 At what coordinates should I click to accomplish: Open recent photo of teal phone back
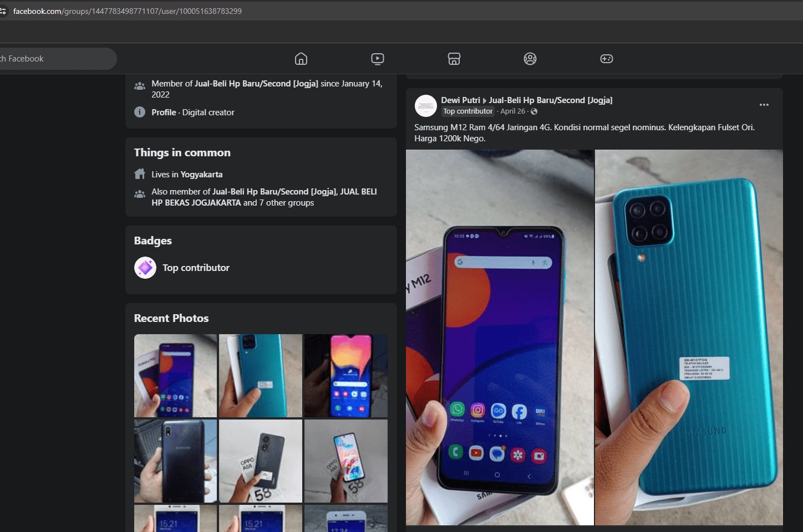click(x=261, y=376)
